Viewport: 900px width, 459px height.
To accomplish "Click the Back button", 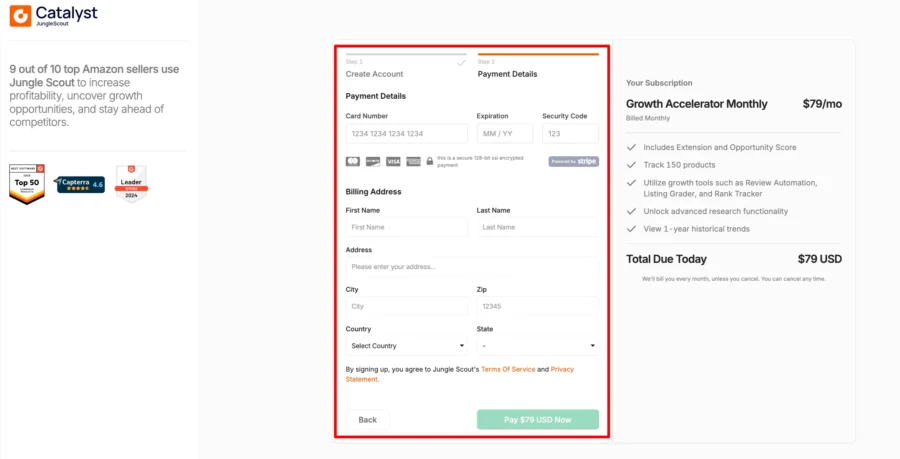I will [x=367, y=420].
